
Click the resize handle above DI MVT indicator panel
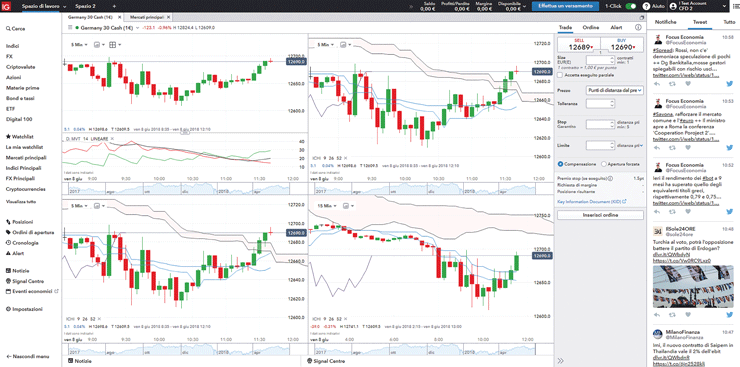tap(184, 133)
